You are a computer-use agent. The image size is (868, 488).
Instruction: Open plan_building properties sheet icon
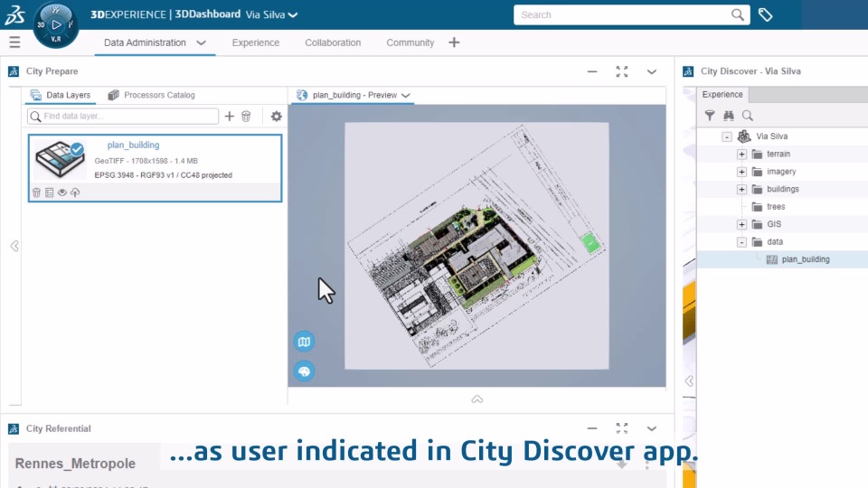(49, 192)
